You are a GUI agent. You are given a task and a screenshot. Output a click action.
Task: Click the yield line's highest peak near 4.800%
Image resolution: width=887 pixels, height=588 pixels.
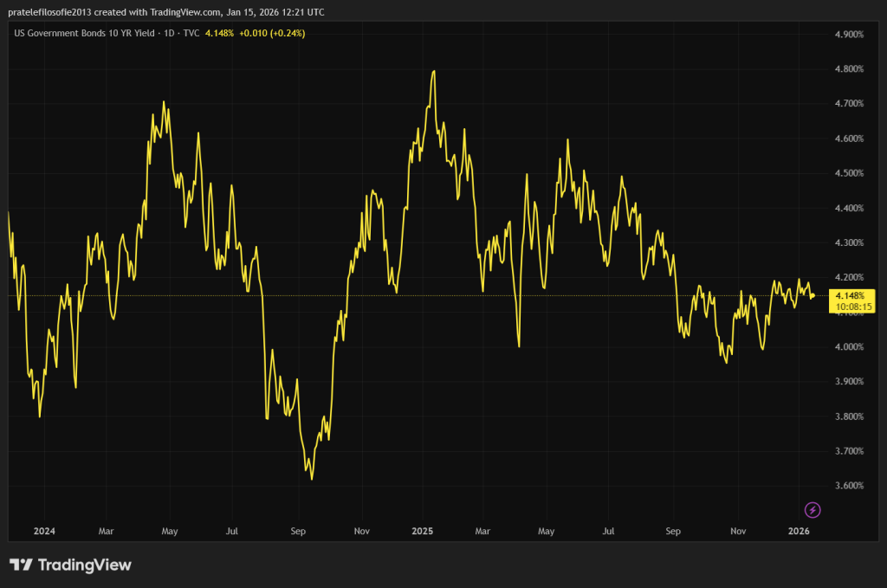[x=432, y=72]
